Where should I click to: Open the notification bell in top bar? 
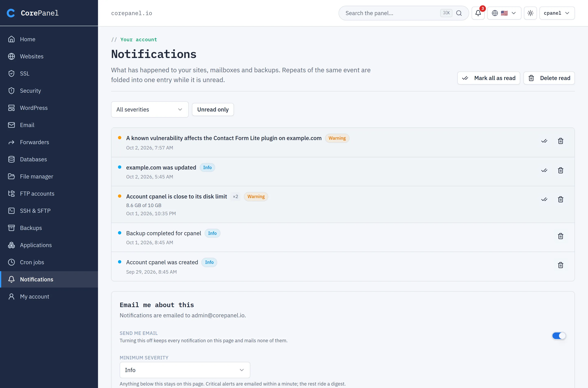click(478, 13)
